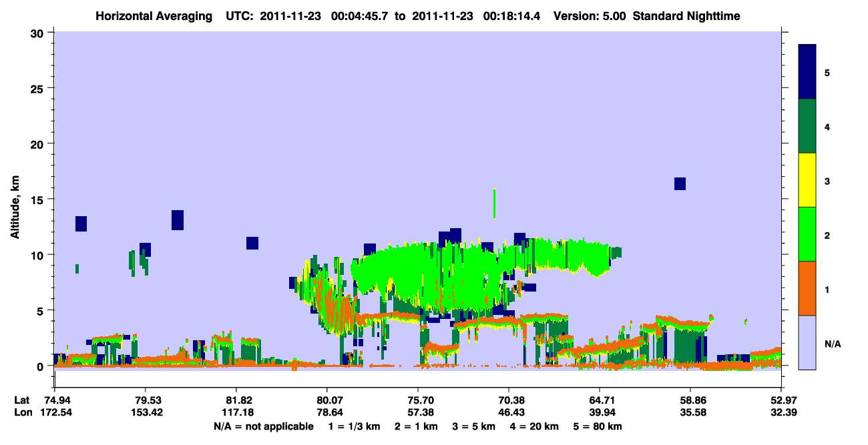Viewport: 868px width, 445px height.
Task: Click the colorbar label '4'
Action: point(827,126)
